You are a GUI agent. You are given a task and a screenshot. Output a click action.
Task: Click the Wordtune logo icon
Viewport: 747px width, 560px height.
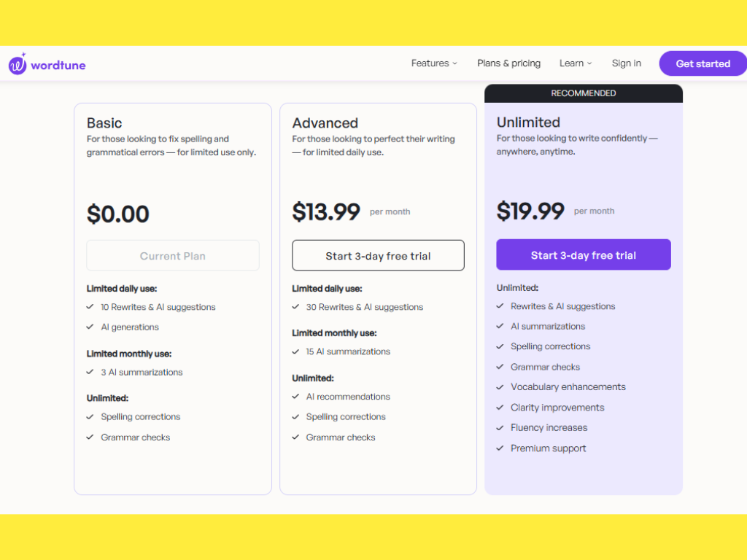pos(18,64)
